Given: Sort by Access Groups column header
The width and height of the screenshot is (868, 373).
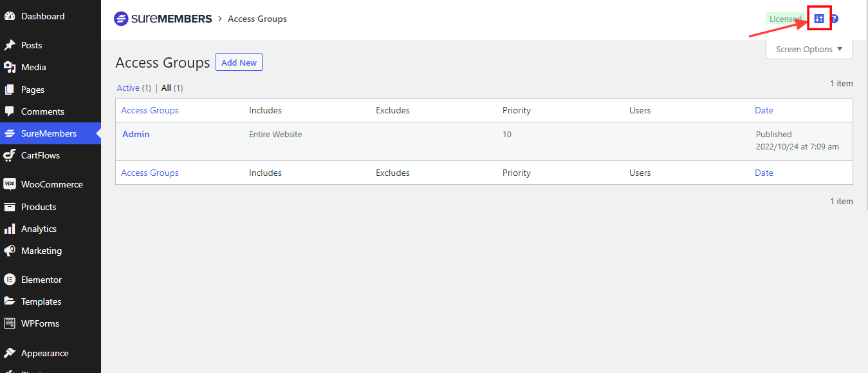Looking at the screenshot, I should (x=150, y=110).
